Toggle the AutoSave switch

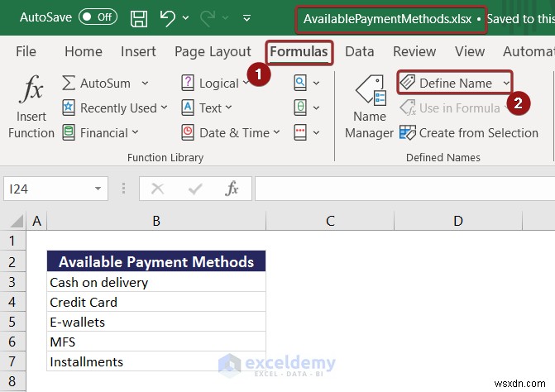click(x=98, y=17)
